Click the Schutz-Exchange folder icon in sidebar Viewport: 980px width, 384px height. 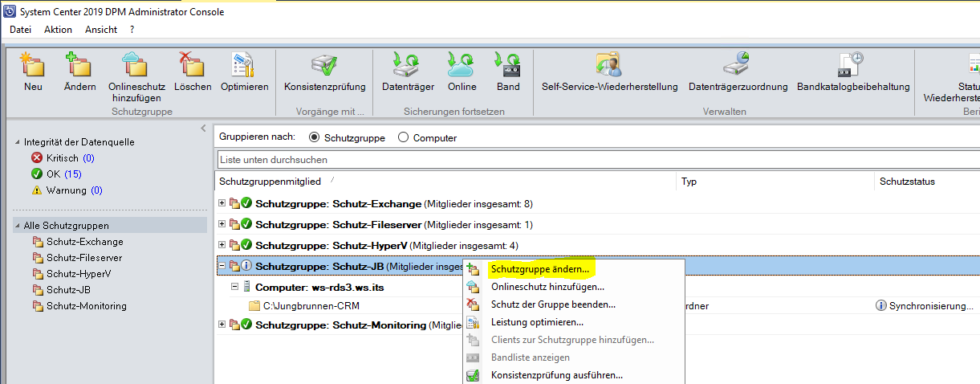coord(37,242)
